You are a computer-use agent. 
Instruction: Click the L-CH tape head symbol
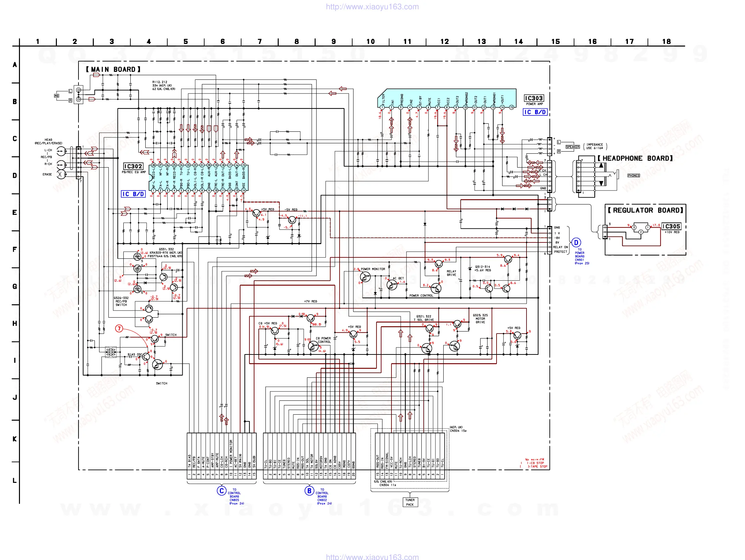tap(61, 151)
